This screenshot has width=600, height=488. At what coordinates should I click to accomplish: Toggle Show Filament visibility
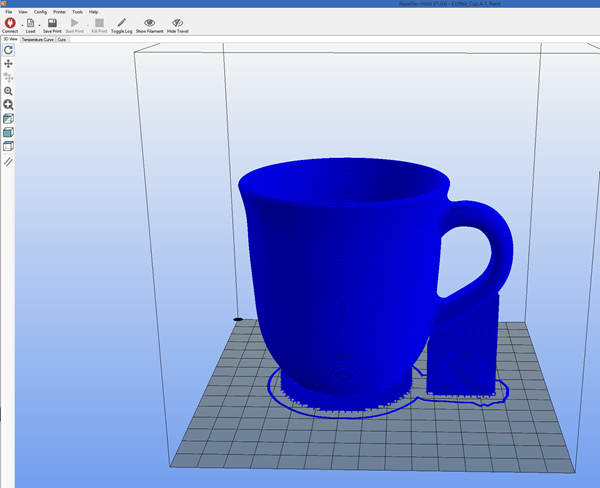click(150, 25)
